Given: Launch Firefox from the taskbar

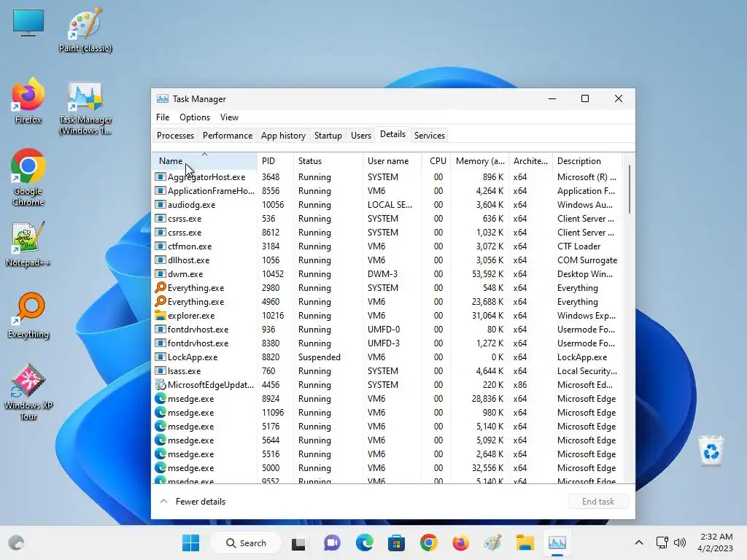Looking at the screenshot, I should pyautogui.click(x=461, y=542).
